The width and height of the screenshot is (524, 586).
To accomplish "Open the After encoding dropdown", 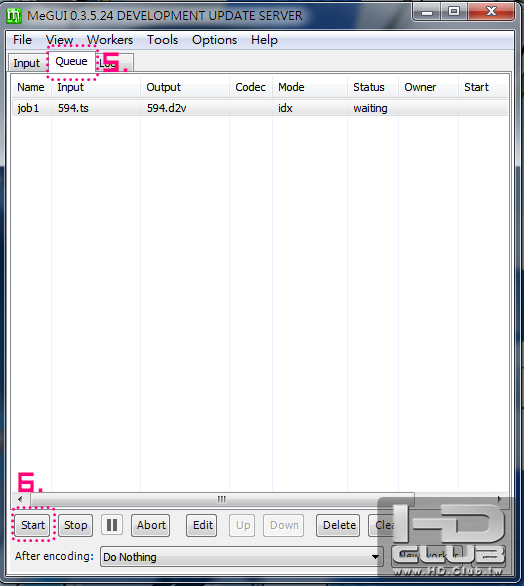I will click(241, 557).
